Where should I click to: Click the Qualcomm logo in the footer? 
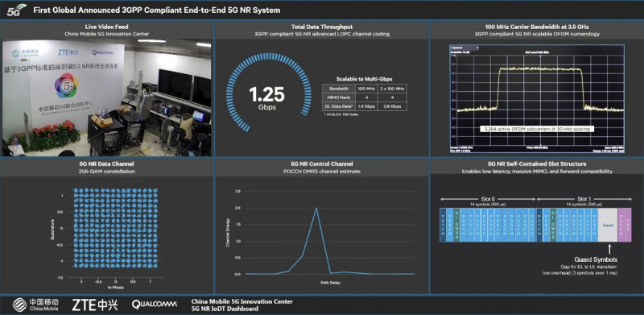[155, 305]
